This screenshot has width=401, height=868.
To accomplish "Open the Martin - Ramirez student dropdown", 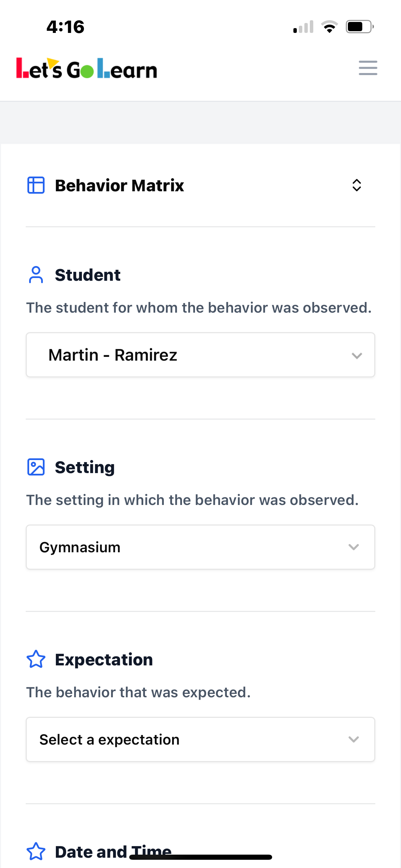I will pyautogui.click(x=200, y=355).
